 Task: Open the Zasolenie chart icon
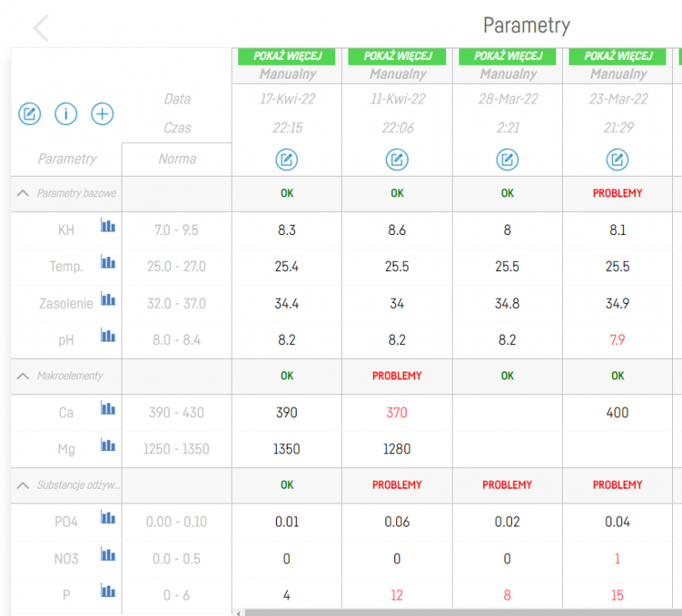(108, 299)
